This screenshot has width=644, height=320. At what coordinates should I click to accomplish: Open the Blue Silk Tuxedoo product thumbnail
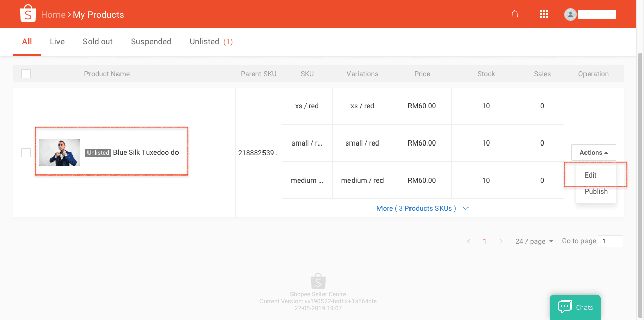pyautogui.click(x=60, y=153)
